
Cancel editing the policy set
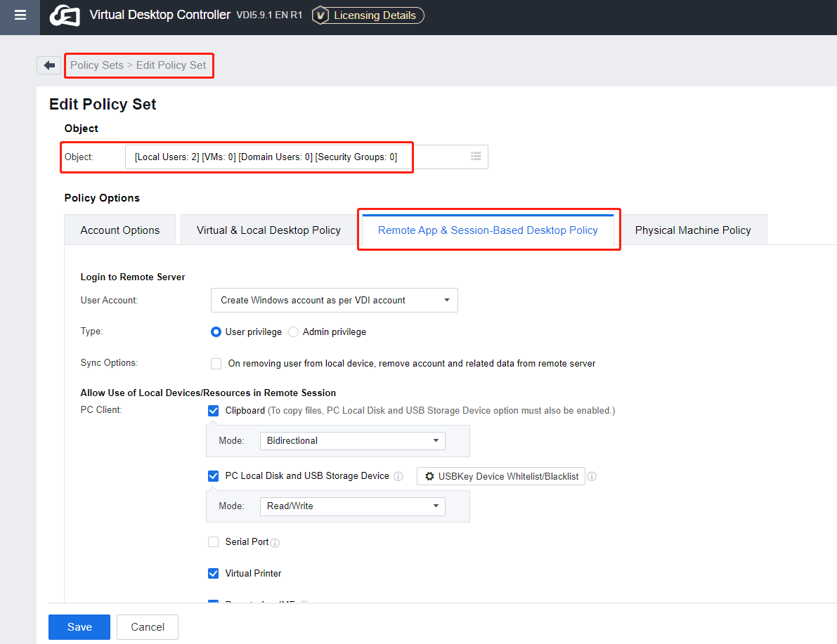(x=147, y=626)
